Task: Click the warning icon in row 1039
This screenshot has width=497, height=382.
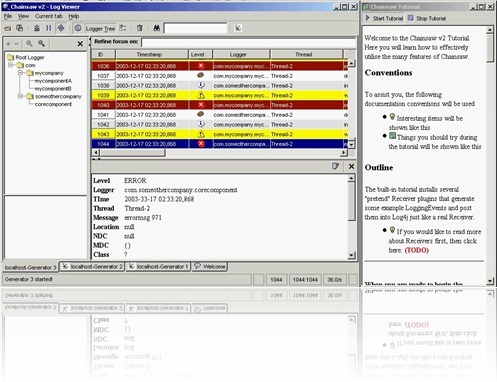Action: coord(201,95)
